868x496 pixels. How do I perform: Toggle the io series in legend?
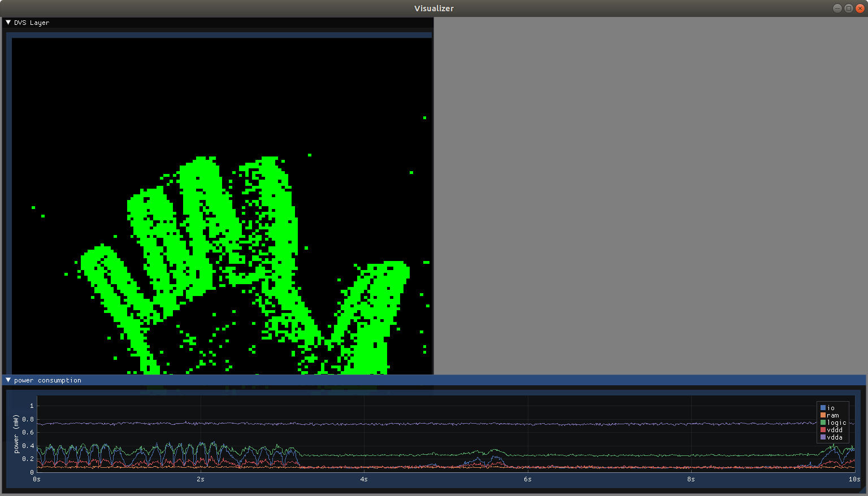click(827, 408)
